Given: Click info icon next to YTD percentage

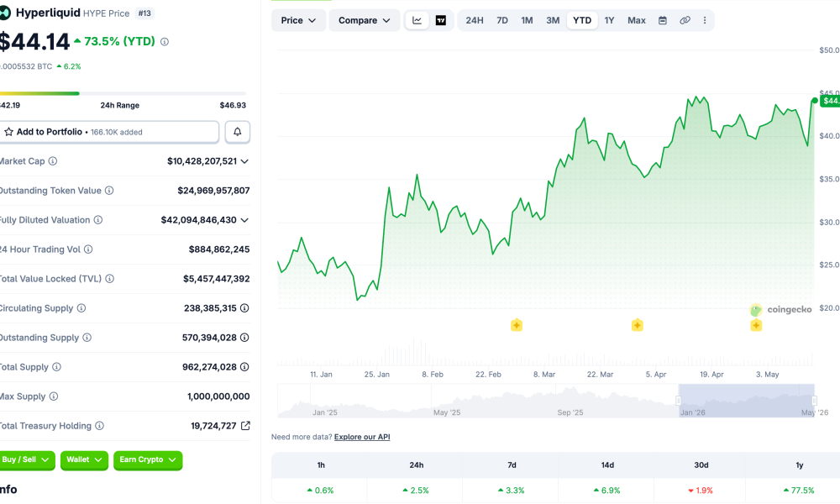Looking at the screenshot, I should pos(165,41).
